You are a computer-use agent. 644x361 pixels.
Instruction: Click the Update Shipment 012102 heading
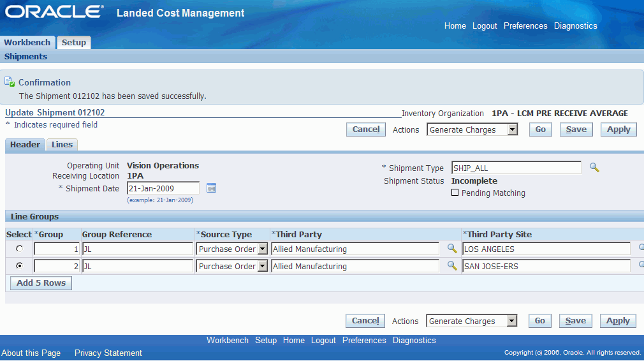point(55,112)
